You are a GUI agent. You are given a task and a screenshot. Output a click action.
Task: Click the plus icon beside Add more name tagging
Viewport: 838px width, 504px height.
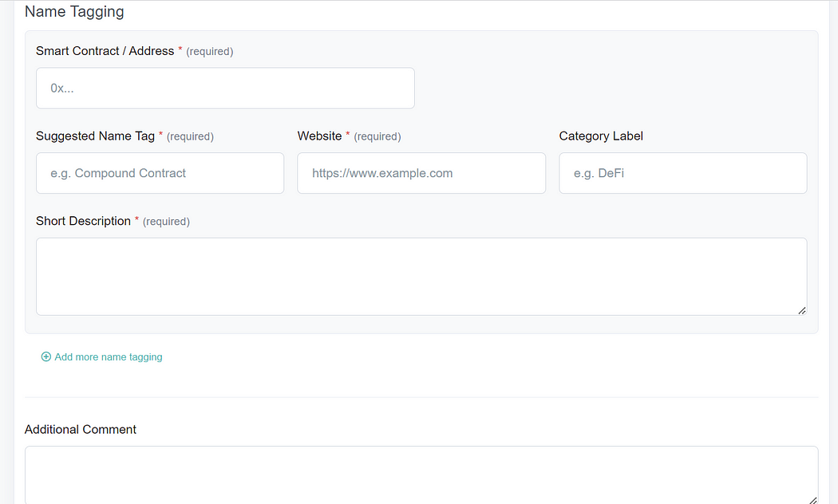coord(45,357)
